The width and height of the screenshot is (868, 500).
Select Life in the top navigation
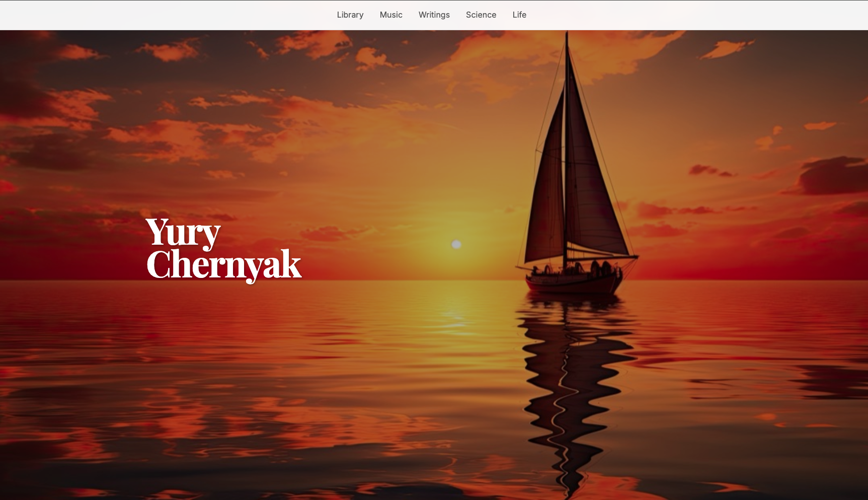[x=519, y=15]
